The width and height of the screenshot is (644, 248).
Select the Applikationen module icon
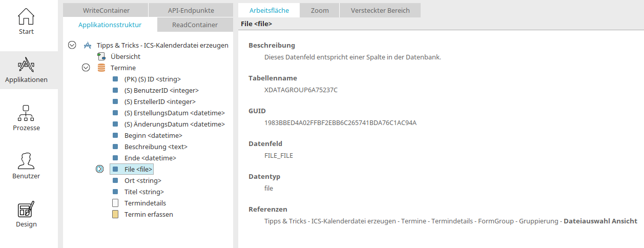click(26, 65)
